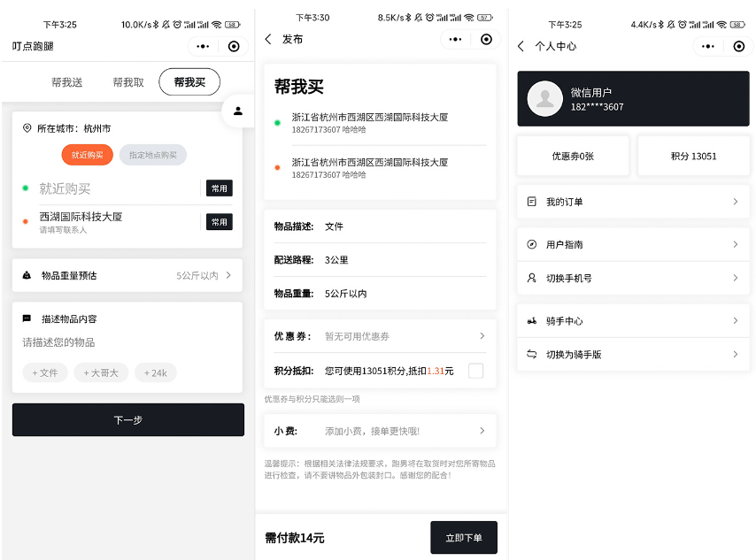Tap the 用户指南 compass icon

(x=531, y=244)
